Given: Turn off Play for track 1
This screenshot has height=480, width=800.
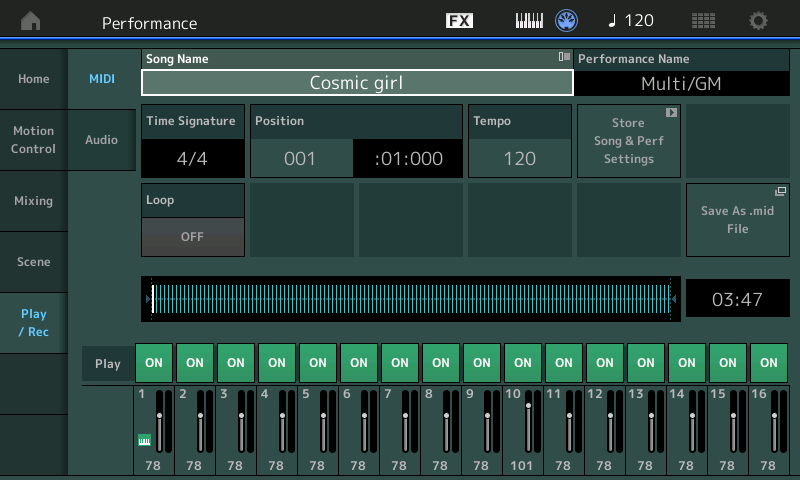Looking at the screenshot, I should click(x=153, y=363).
